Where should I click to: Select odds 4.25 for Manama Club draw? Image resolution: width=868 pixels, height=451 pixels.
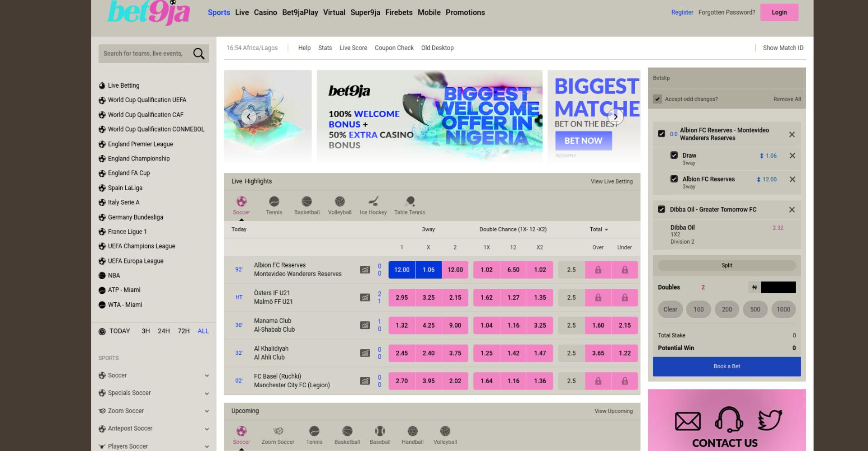click(429, 325)
